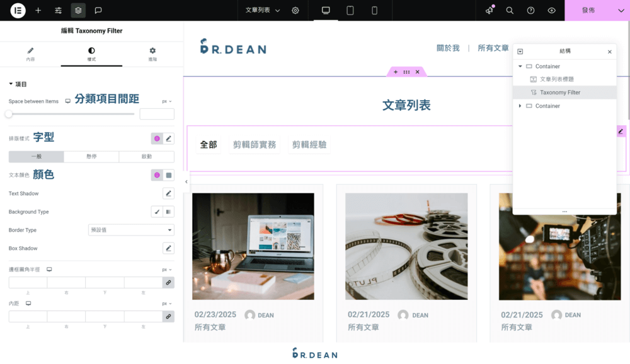
Task: Enable the global color for 文本顏色
Action: (x=157, y=174)
